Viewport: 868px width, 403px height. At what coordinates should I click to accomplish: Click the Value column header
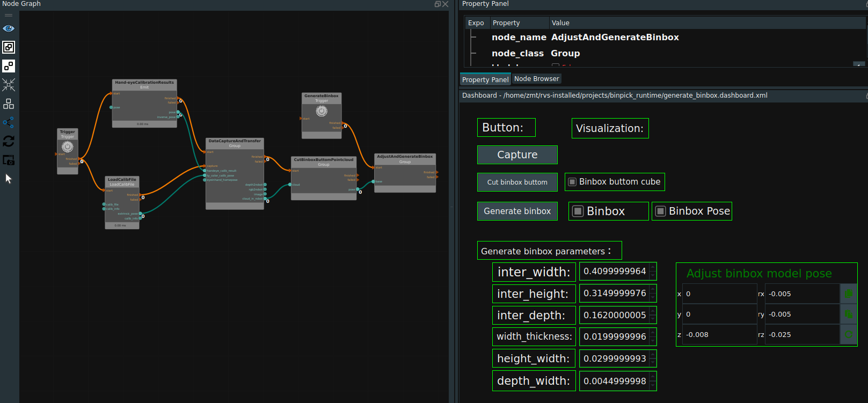[560, 23]
